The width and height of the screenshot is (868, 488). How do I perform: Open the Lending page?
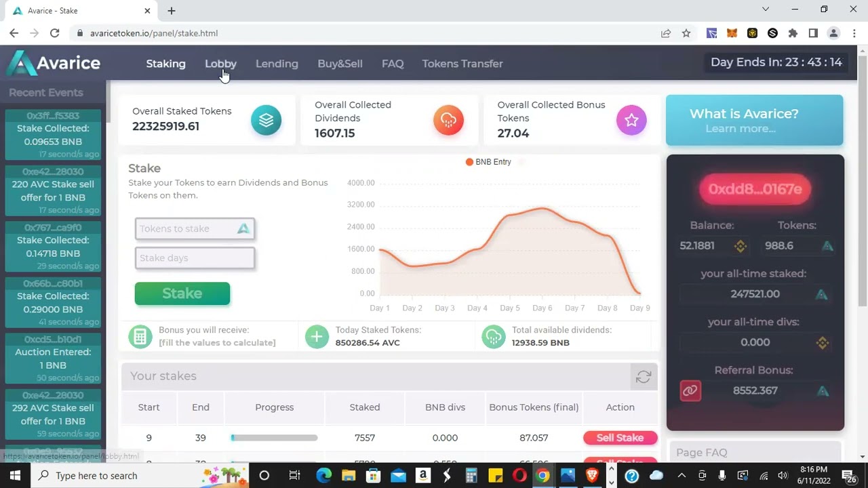[x=277, y=64]
